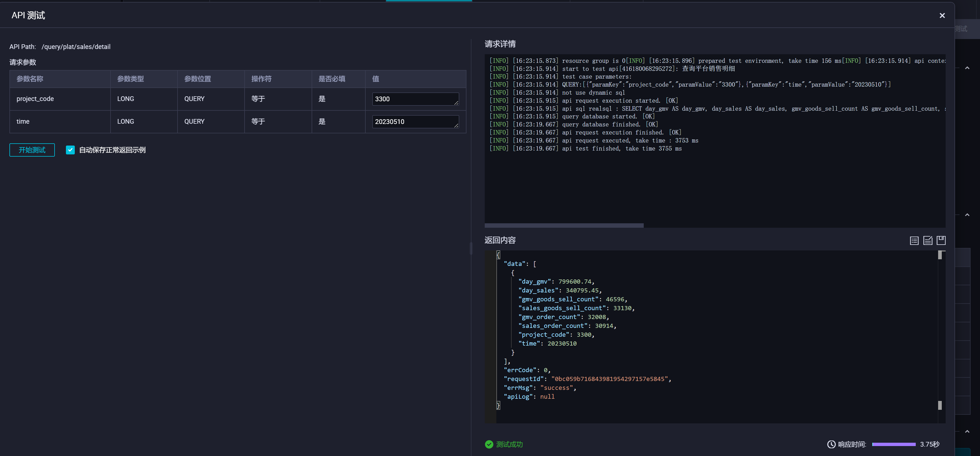Open formatted list view icon in 返回内容
Image resolution: width=980 pixels, height=456 pixels.
914,240
